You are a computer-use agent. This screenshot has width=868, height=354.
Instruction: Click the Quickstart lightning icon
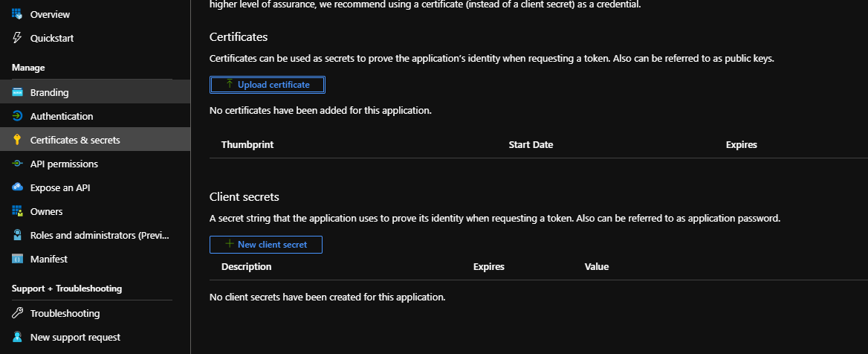[x=17, y=38]
